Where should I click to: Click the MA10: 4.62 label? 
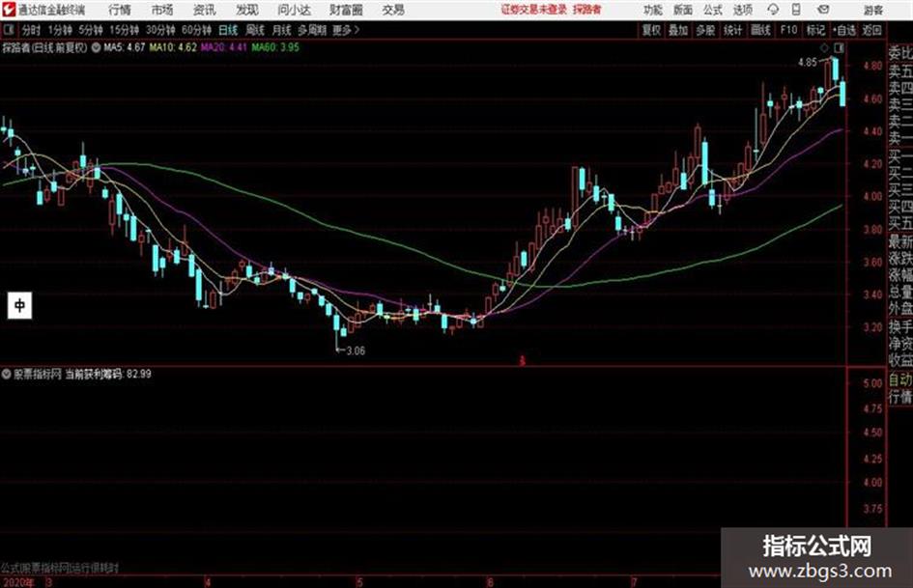tap(173, 47)
